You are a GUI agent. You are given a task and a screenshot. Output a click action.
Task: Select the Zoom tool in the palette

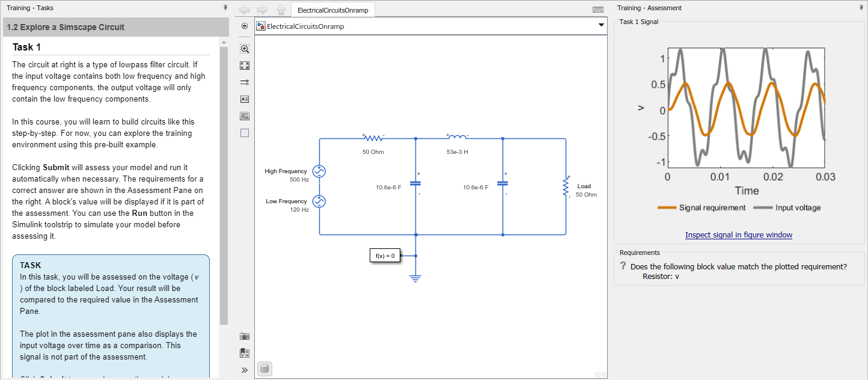pyautogui.click(x=244, y=49)
